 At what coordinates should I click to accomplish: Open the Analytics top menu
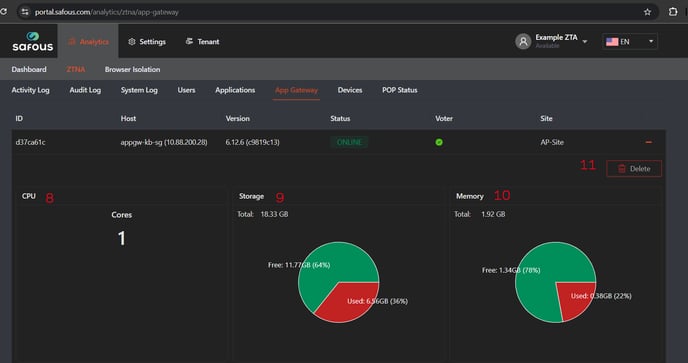point(88,42)
